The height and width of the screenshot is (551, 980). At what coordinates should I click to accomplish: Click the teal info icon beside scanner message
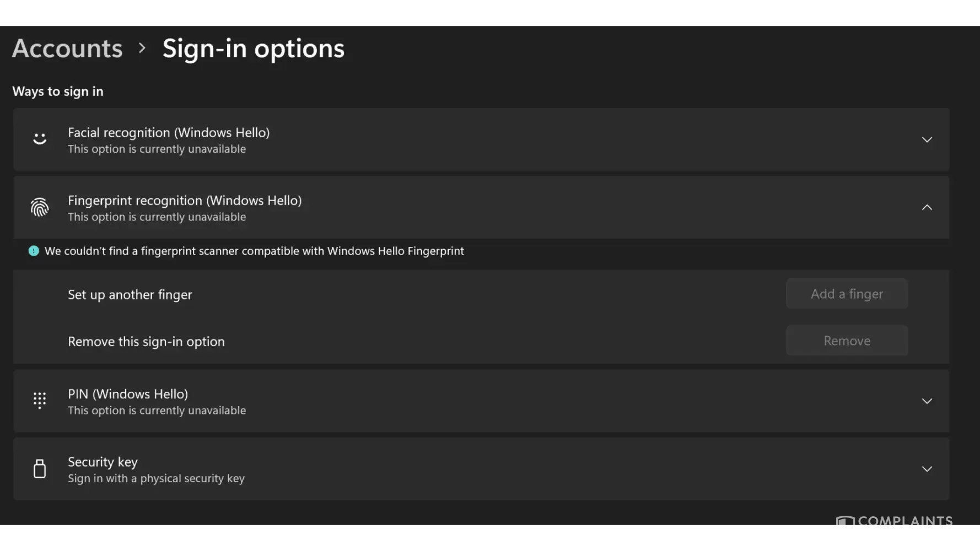34,251
